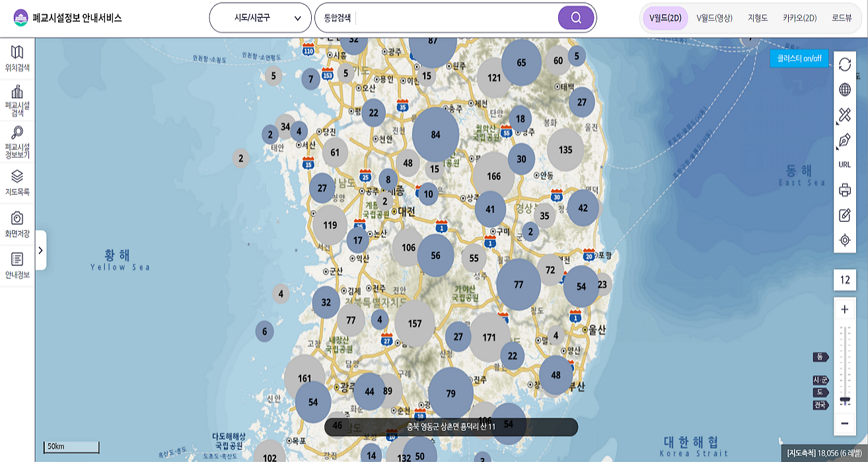This screenshot has height=462, width=868.
Task: Click the 통합검색 search input field
Action: [456, 18]
